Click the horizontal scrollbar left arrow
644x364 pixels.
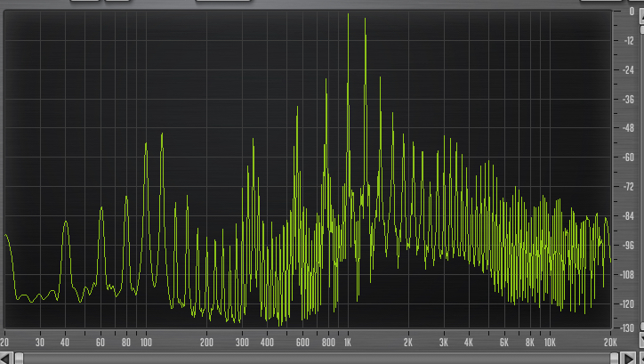(x=6, y=358)
